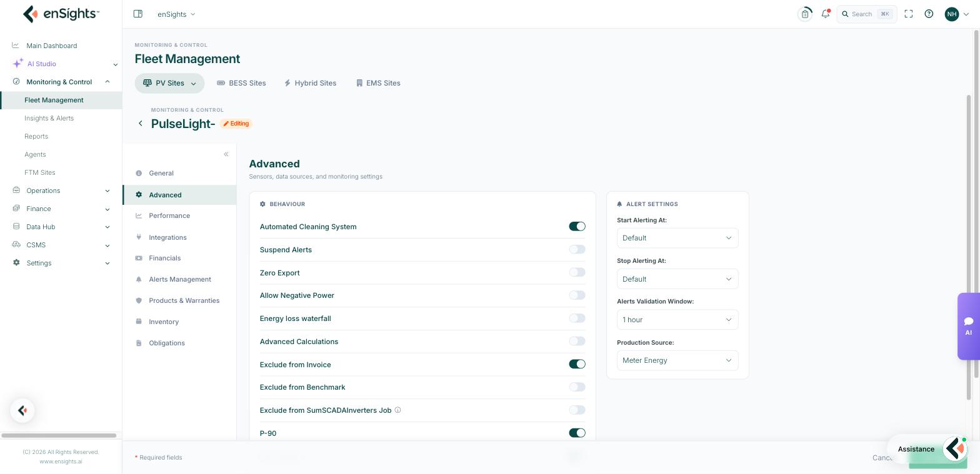The height and width of the screenshot is (474, 980).
Task: Open the AI chat side panel
Action: pyautogui.click(x=968, y=326)
